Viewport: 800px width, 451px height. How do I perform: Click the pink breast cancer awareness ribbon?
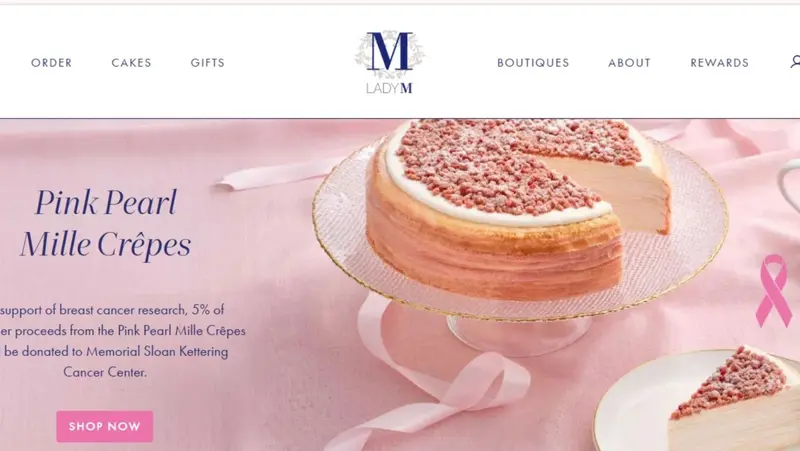[x=774, y=290]
